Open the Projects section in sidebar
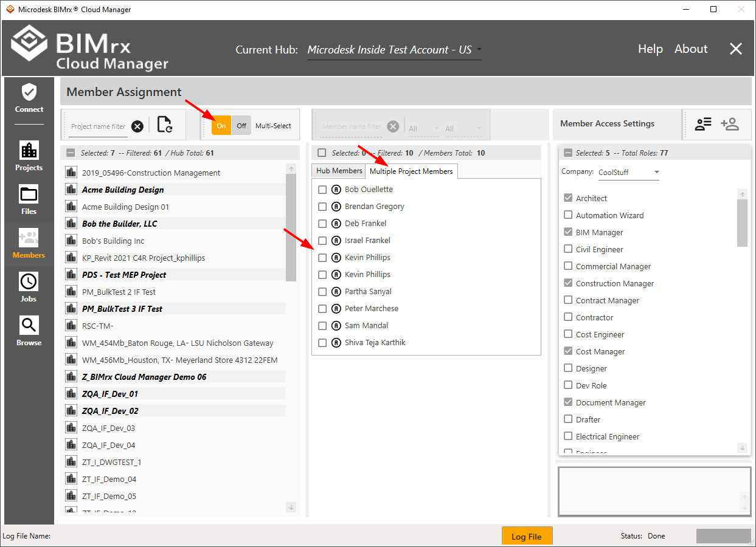Viewport: 756px width, 547px height. (x=29, y=156)
